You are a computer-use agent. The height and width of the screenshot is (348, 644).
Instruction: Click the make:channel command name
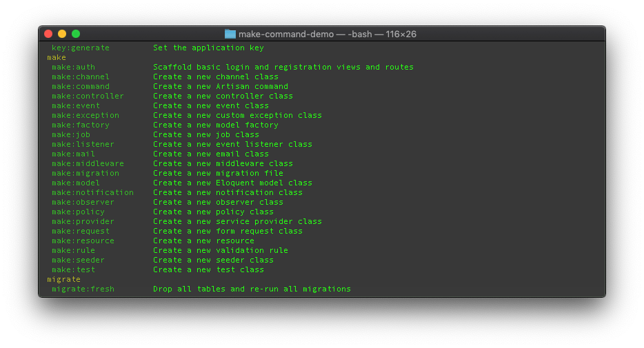81,76
